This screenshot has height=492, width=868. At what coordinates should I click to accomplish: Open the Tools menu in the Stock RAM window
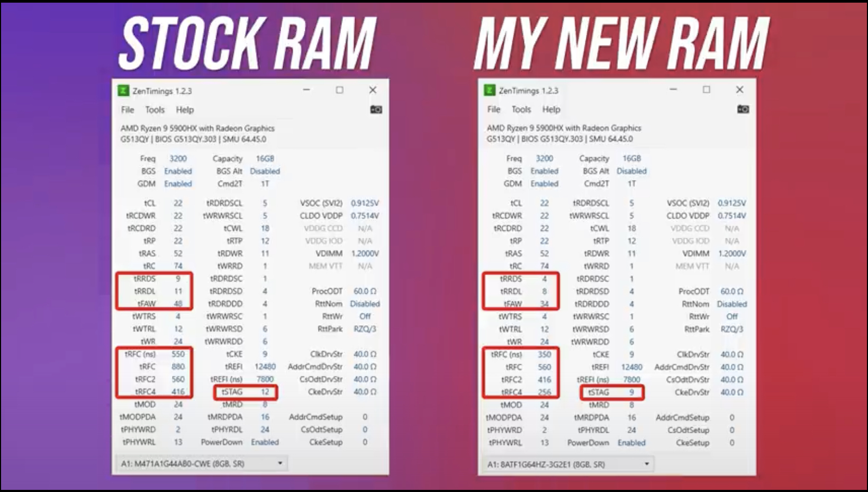pyautogui.click(x=155, y=110)
